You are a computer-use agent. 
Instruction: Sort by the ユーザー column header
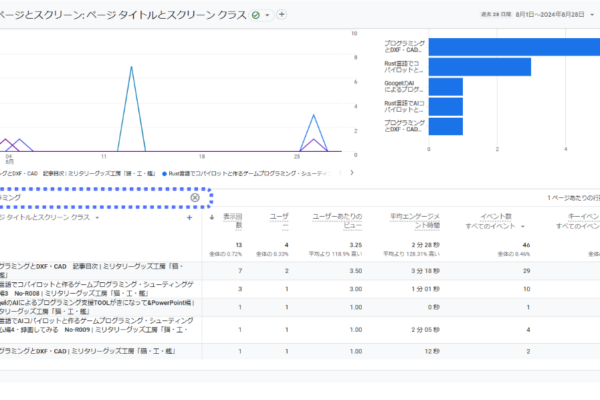point(279,221)
